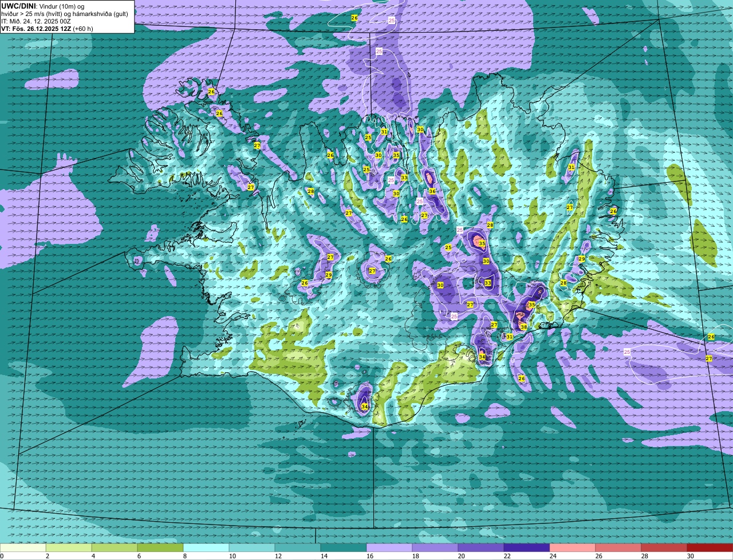Click the yellow max gust label 36
The height and width of the screenshot is (560, 733).
432,191
